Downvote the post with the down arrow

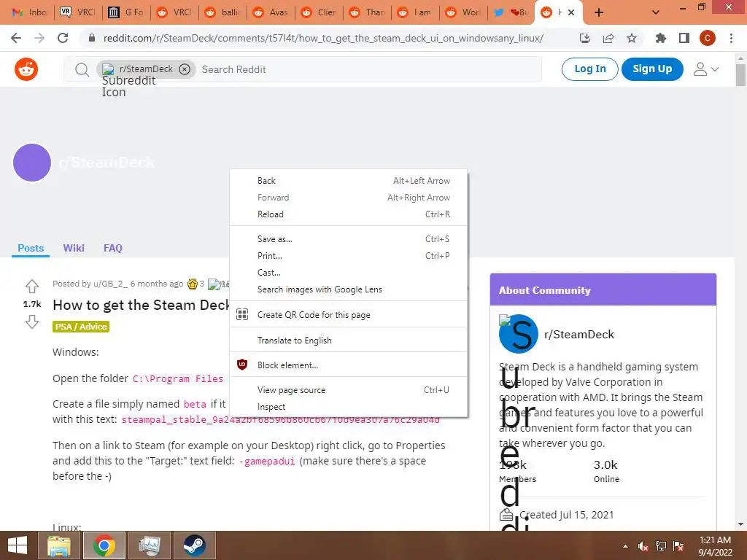pyautogui.click(x=32, y=322)
